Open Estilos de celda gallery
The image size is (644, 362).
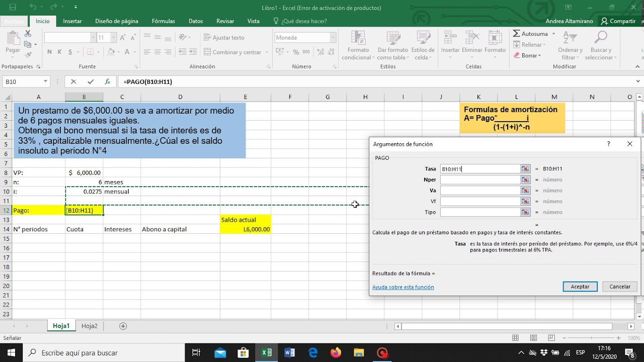423,45
